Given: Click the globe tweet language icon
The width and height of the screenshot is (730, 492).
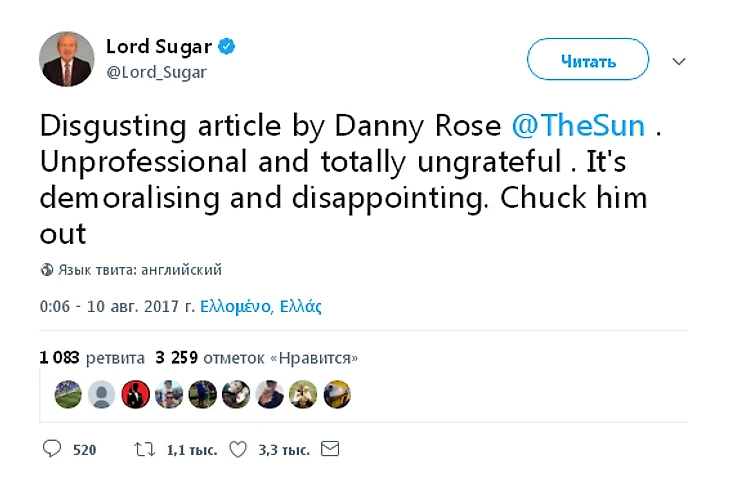Looking at the screenshot, I should coord(46,270).
